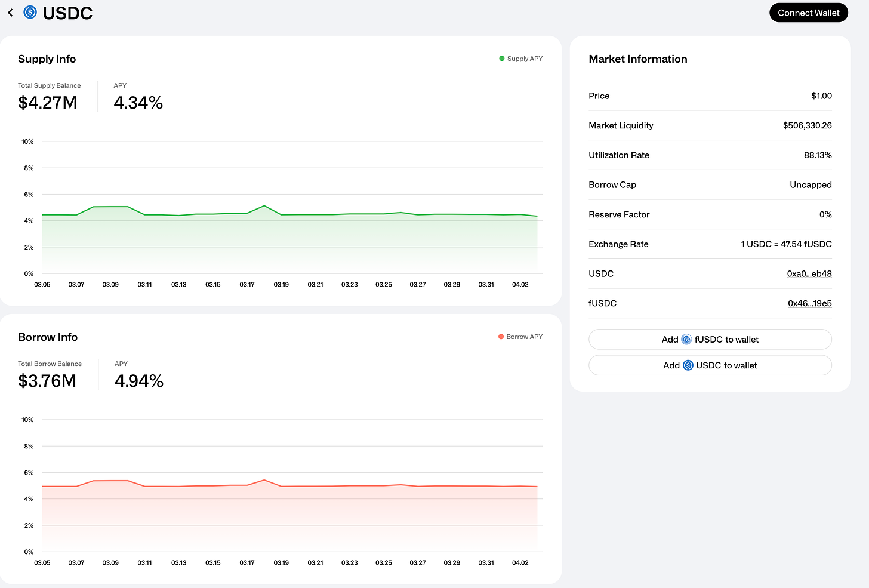Toggle the Supply APY legend label
869x588 pixels.
tap(525, 59)
